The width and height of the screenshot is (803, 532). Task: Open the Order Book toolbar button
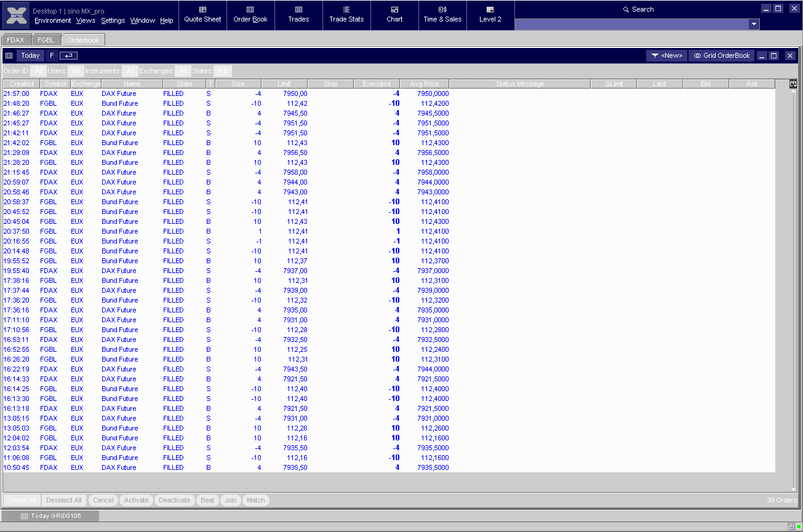pos(250,14)
